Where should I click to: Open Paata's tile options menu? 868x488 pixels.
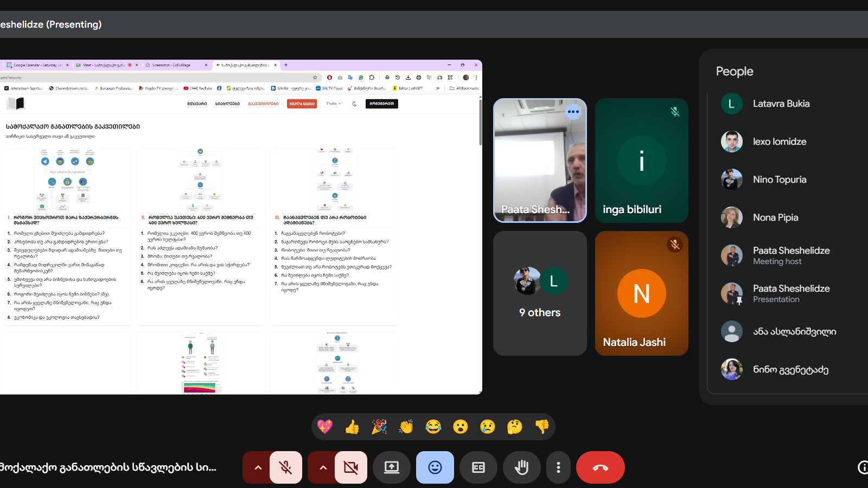click(573, 112)
